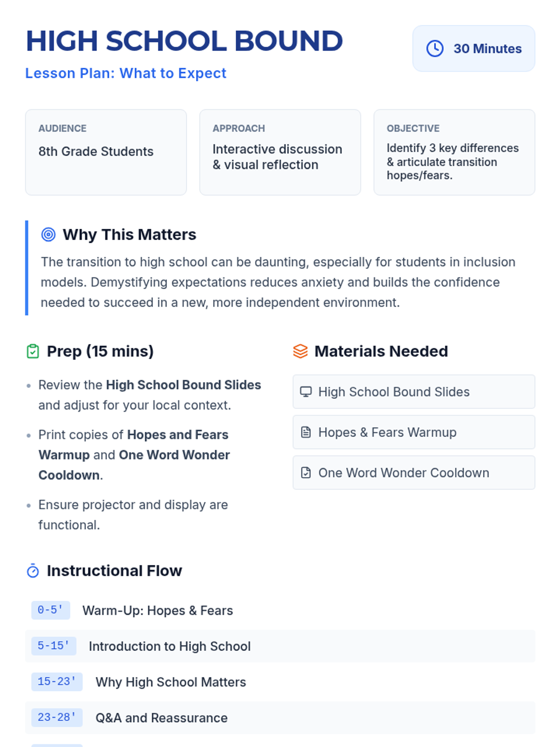Click the stopwatch icon by Instructional Flow
Screen dimensions: 560x747
click(33, 571)
